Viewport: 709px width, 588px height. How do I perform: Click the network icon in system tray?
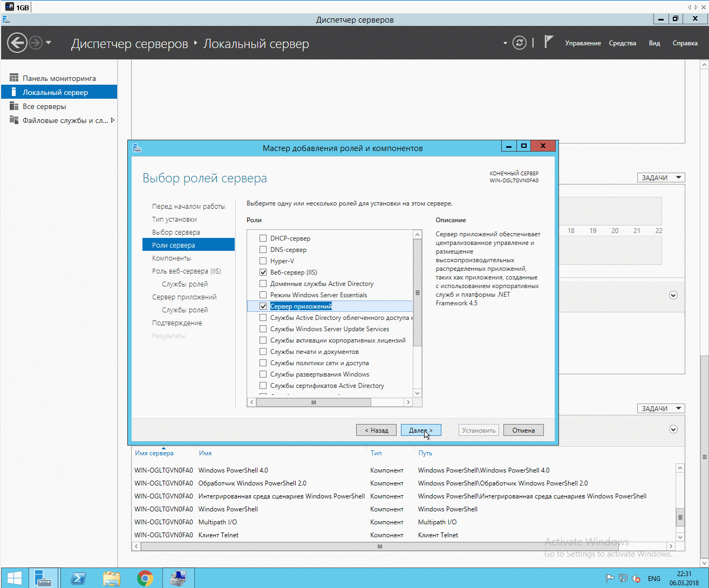[623, 579]
